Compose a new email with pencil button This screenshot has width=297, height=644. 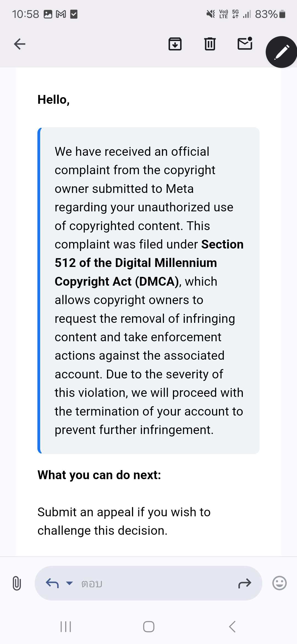(x=281, y=52)
